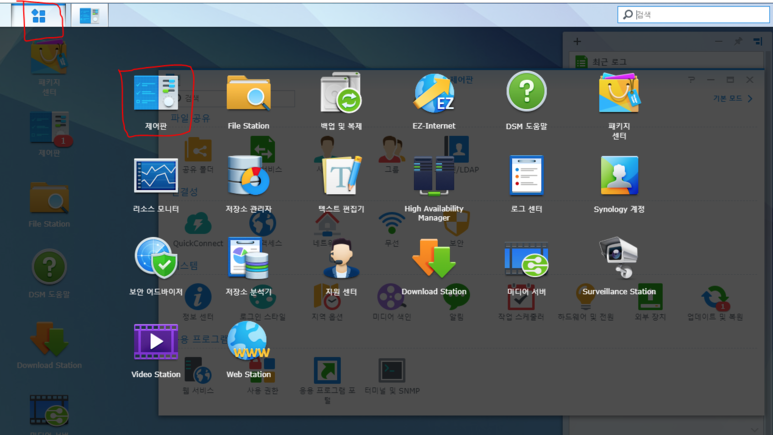Open Video Station

coord(156,351)
